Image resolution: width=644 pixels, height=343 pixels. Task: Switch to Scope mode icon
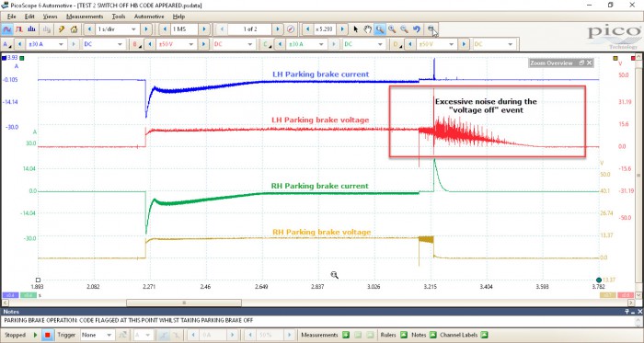coord(7,29)
